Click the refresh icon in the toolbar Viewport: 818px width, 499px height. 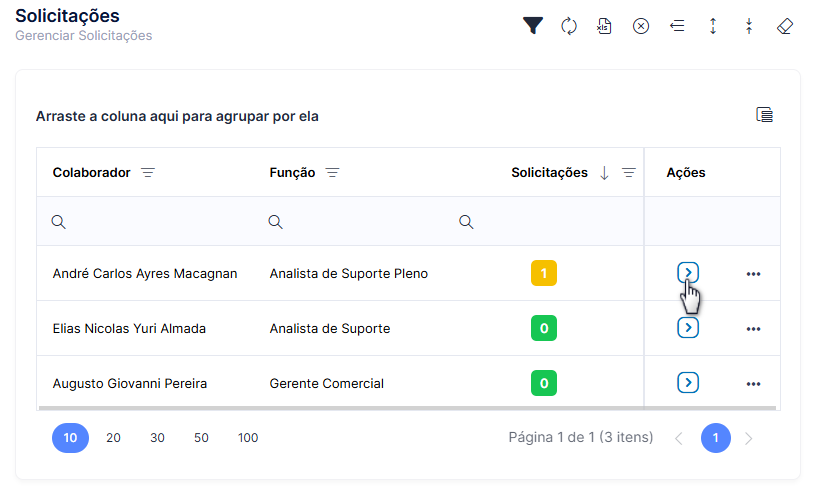click(569, 26)
